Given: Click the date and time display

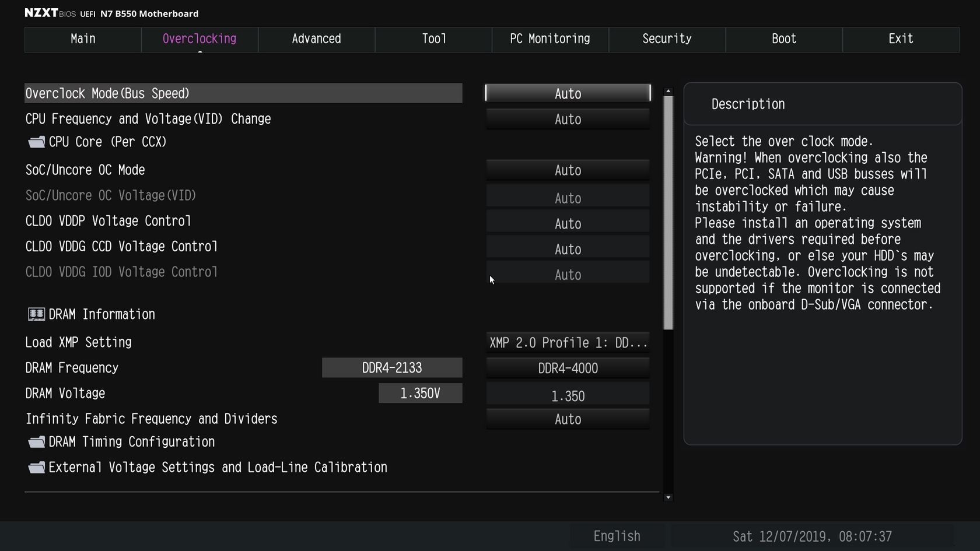Looking at the screenshot, I should 812,536.
